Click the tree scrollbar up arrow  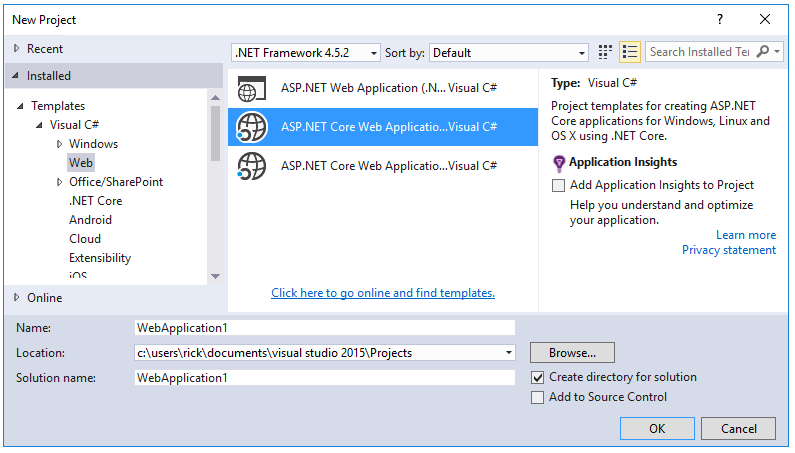(x=215, y=97)
